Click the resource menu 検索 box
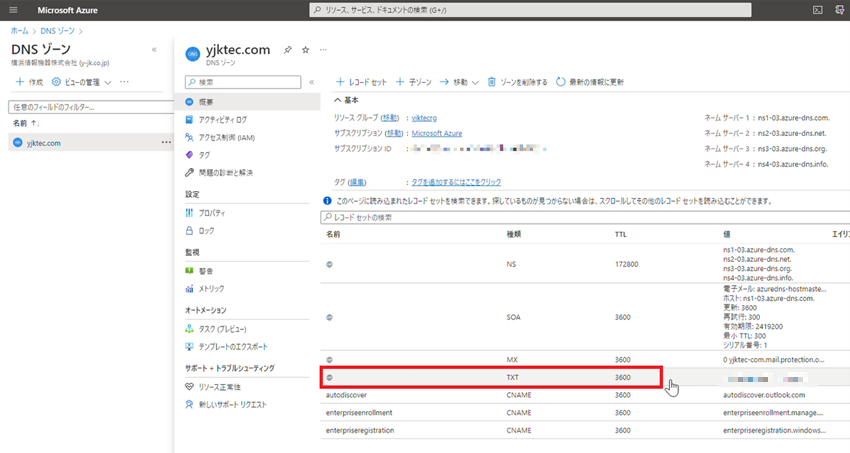 (243, 82)
